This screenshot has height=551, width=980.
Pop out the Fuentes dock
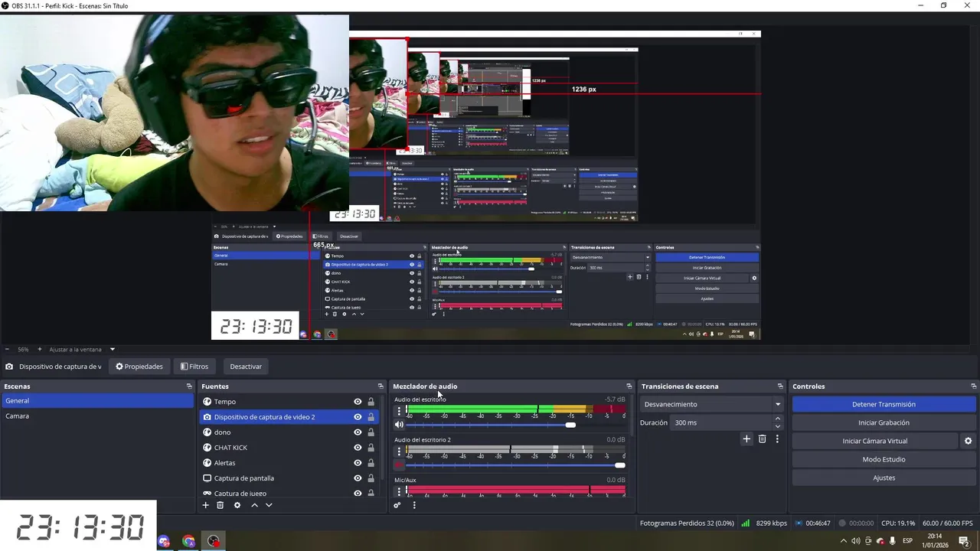381,386
